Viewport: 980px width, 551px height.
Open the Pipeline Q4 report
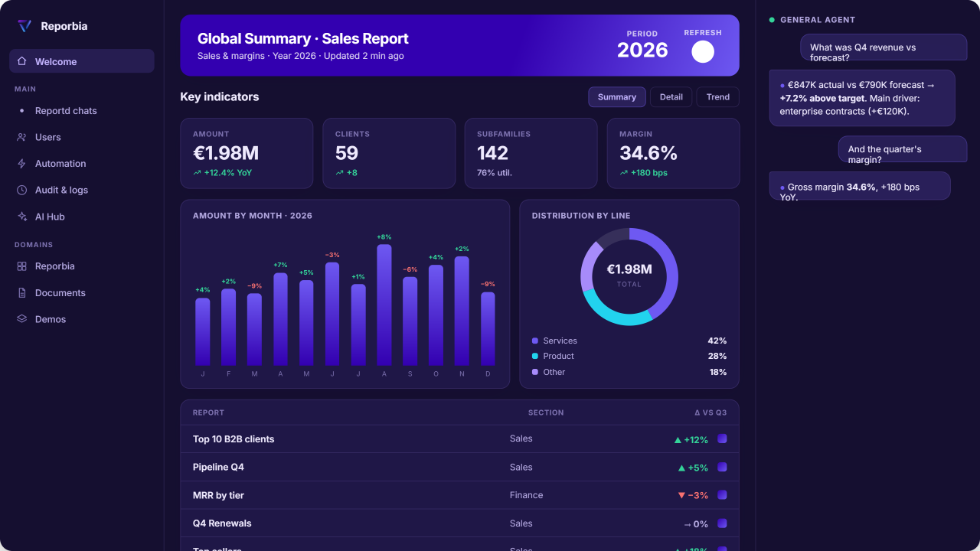coord(218,467)
